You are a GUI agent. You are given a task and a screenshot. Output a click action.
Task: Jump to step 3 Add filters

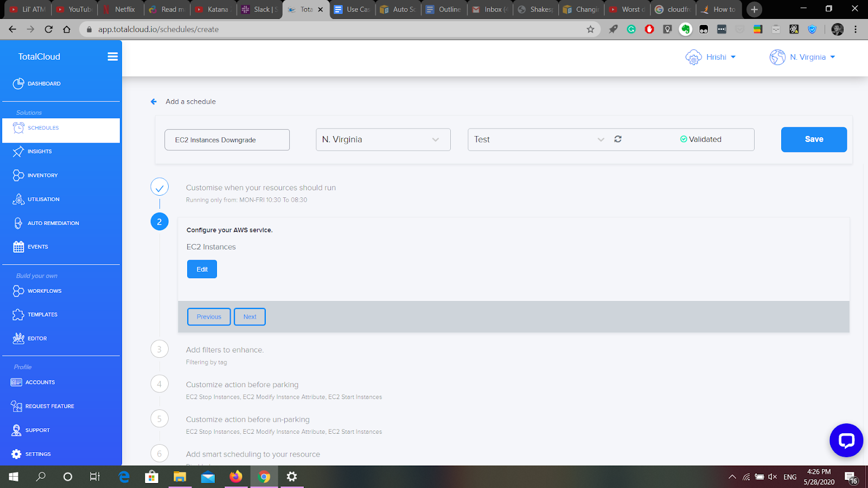[x=159, y=349]
